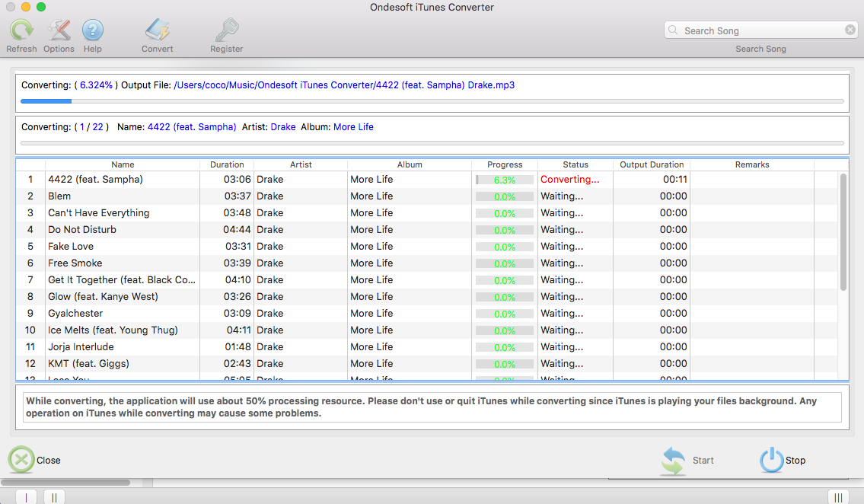Select 'Ice Melts (feat. Young Thug)'
The height and width of the screenshot is (504, 864).
[x=113, y=330]
